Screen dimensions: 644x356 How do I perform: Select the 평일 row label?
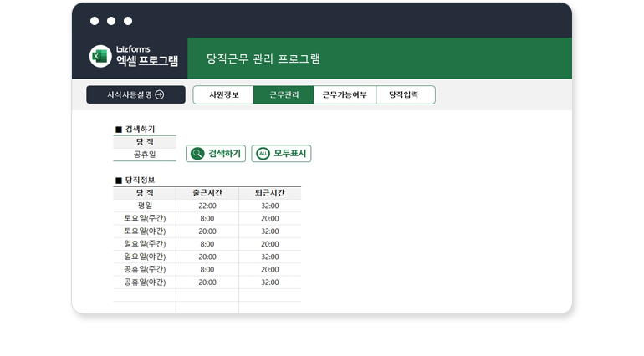(x=145, y=206)
